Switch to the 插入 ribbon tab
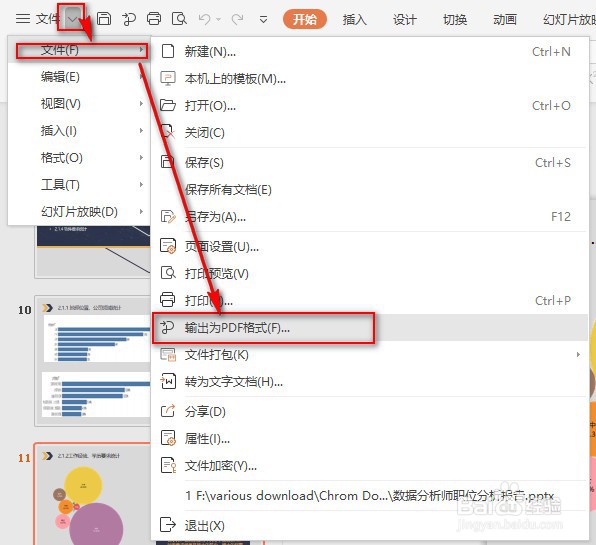596x545 pixels. (x=355, y=19)
